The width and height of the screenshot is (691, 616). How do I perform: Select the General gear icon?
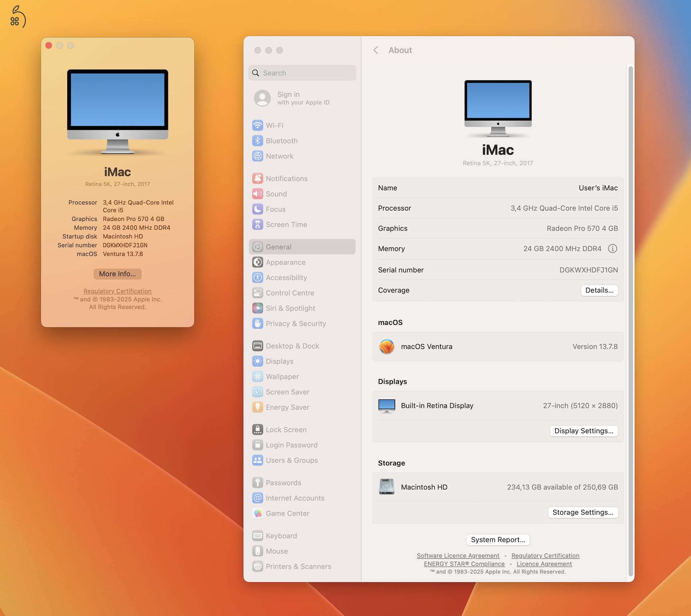coord(257,247)
